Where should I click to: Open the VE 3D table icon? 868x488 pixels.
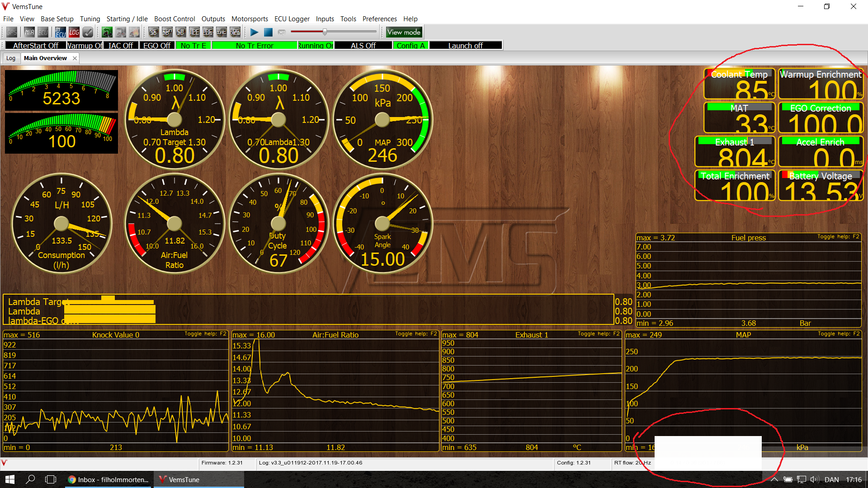pos(154,32)
